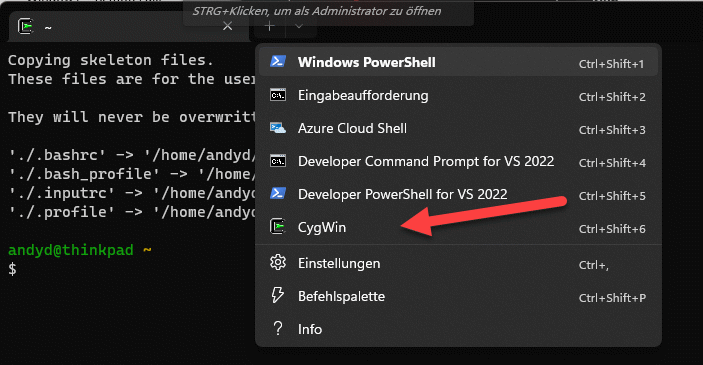
Task: Click the Einstellungen gear icon
Action: [x=278, y=262]
